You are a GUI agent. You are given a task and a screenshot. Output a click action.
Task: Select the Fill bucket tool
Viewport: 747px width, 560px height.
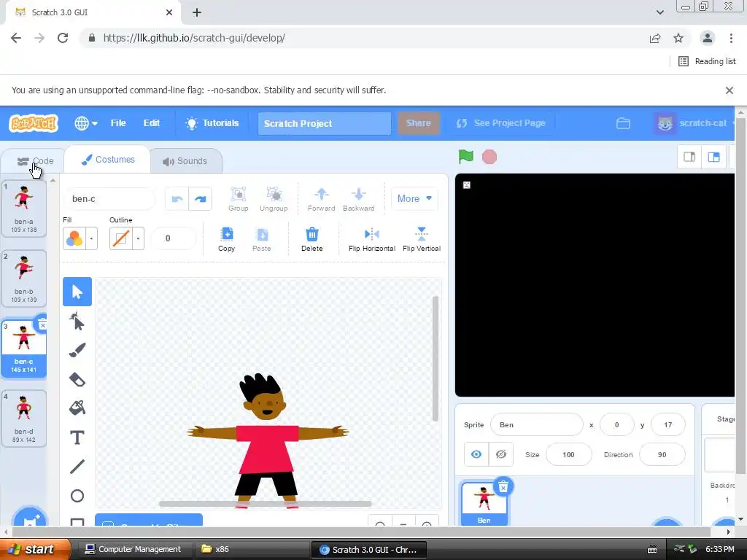77,408
